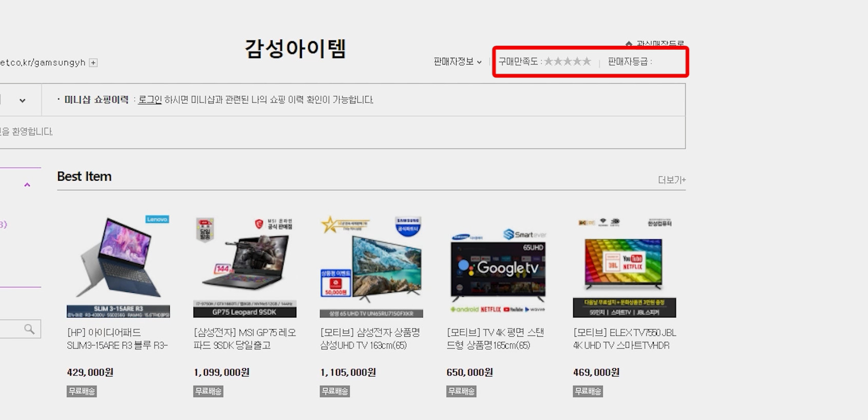868x420 pixels.
Task: Click the 미니샵 쇼핑이력 label
Action: coord(96,100)
